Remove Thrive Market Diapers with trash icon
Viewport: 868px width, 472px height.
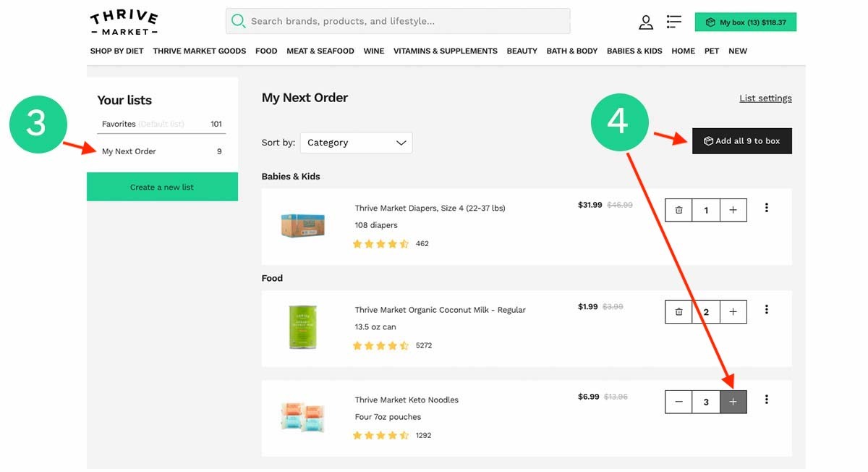pyautogui.click(x=678, y=210)
